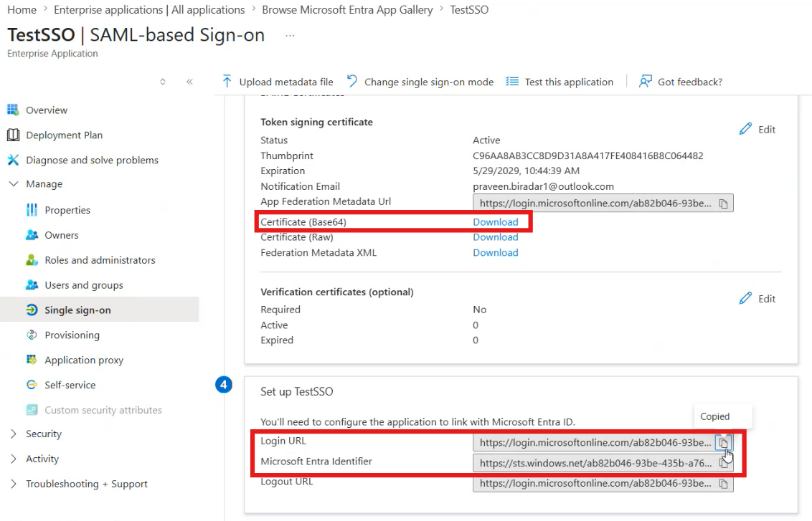
Task: Click the Application proxy icon
Action: 32,360
